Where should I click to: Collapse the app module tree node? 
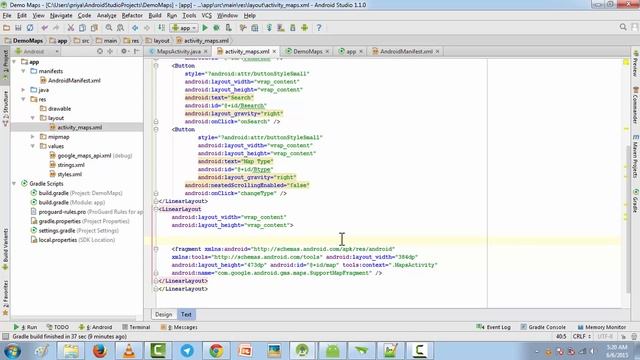click(14, 62)
